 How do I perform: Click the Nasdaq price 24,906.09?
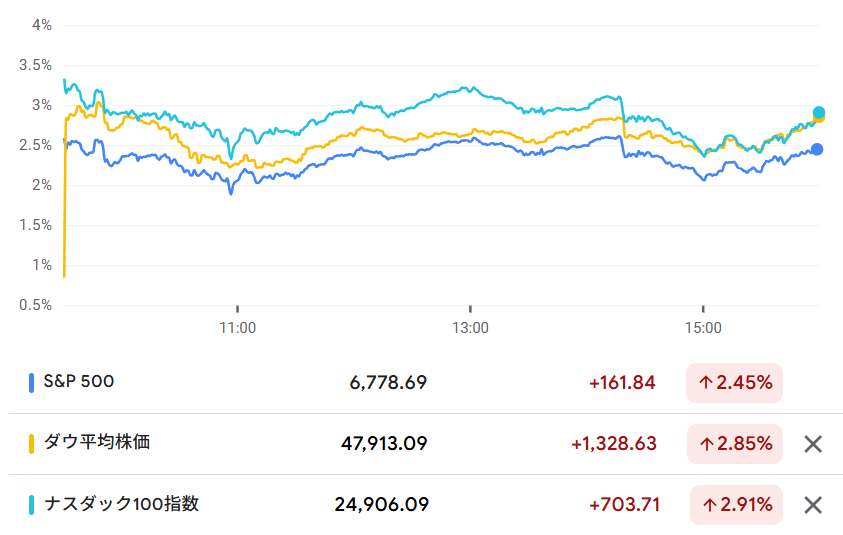(382, 505)
